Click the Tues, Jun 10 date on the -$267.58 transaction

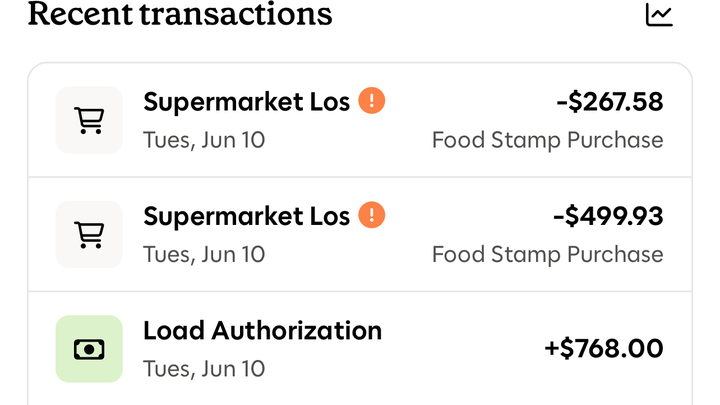[204, 139]
